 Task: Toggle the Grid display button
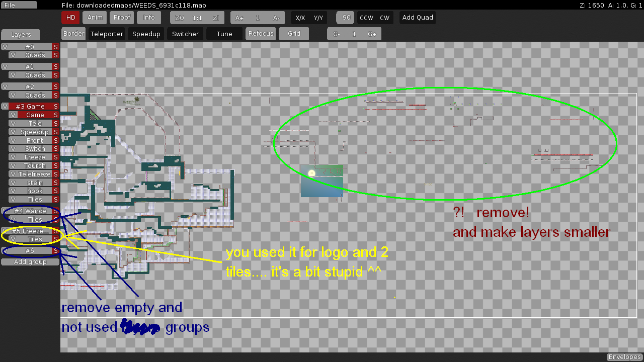coord(294,34)
